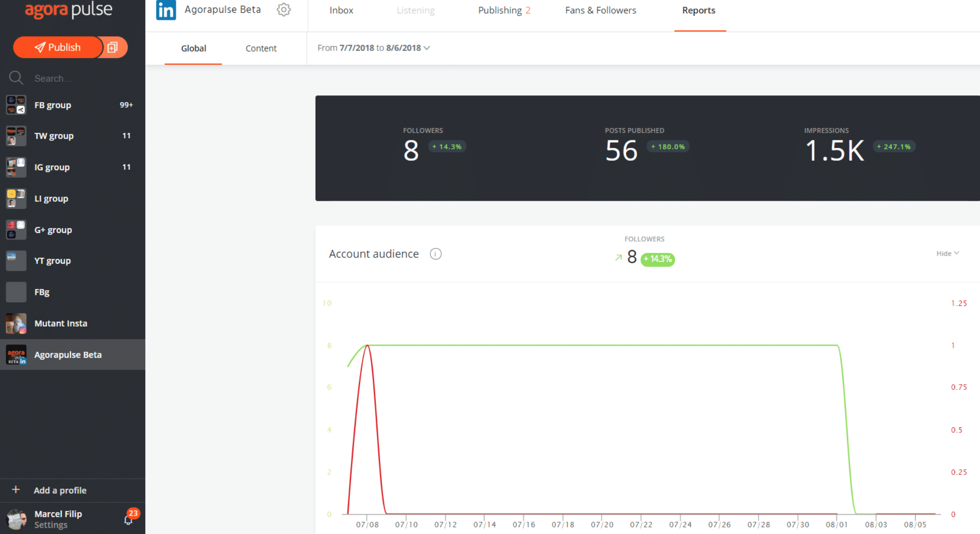Click the search magnifier icon
The width and height of the screenshot is (980, 534).
16,78
